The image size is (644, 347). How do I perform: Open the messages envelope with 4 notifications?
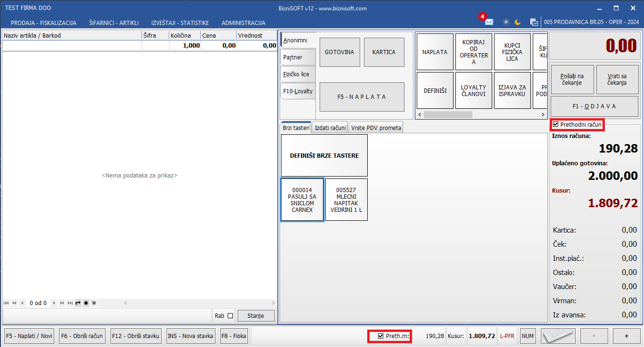point(489,22)
